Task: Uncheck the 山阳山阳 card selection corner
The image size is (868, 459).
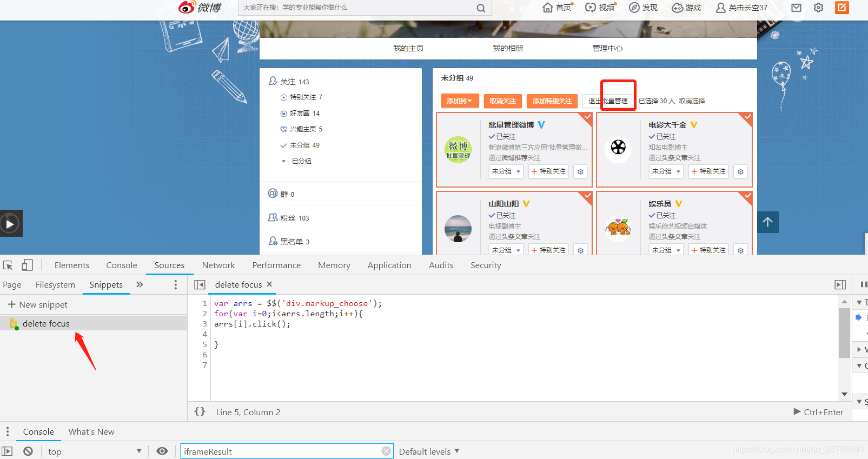Action: pos(587,195)
